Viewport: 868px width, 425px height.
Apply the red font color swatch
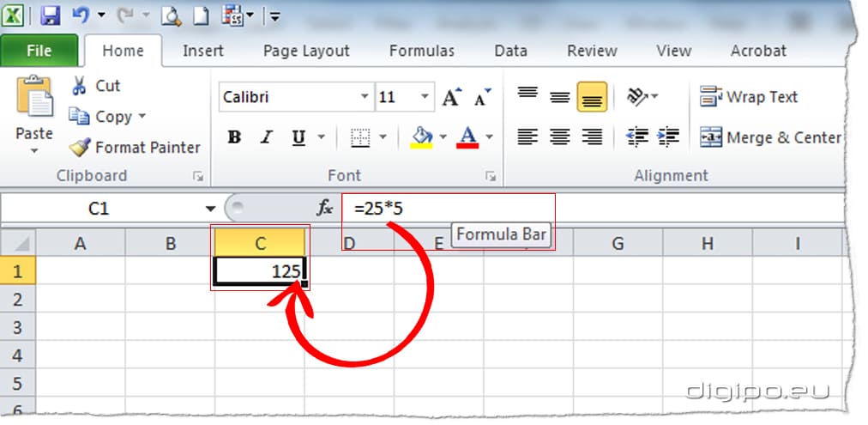pos(468,137)
